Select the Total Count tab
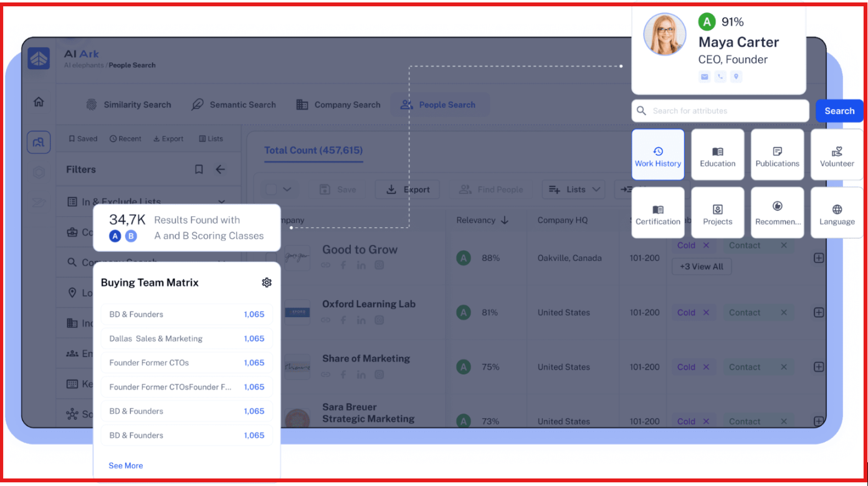The height and width of the screenshot is (486, 868). (313, 150)
